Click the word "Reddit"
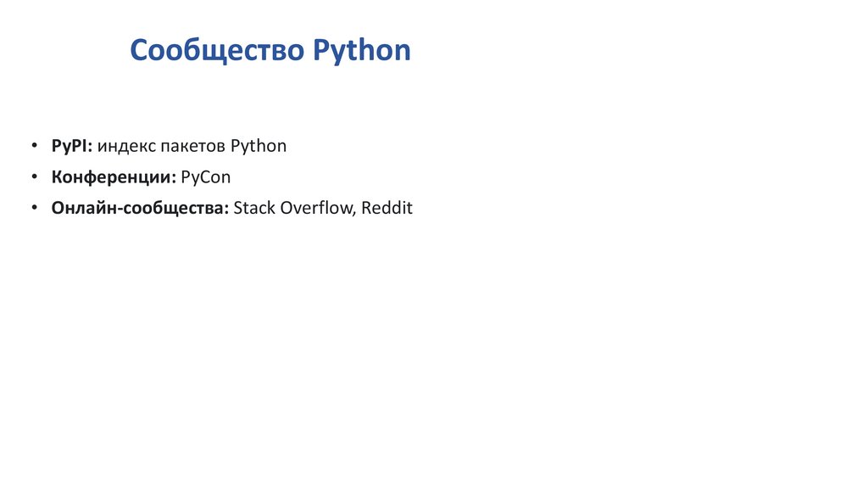Screen dimensions: 868x487 tap(387, 209)
